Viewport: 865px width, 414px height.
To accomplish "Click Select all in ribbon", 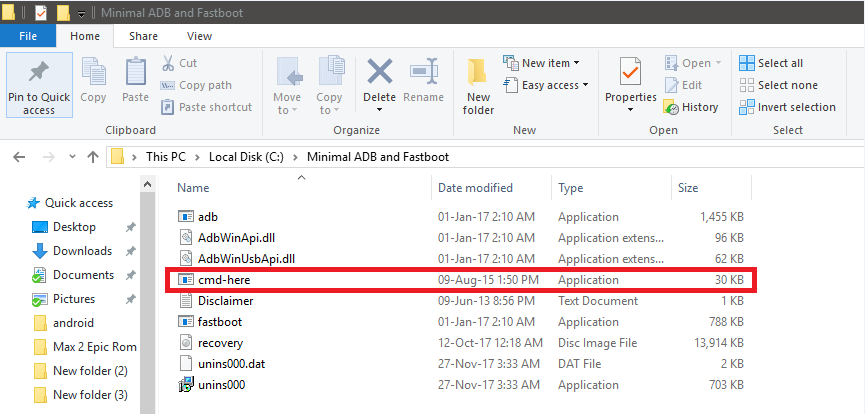I will tap(771, 63).
